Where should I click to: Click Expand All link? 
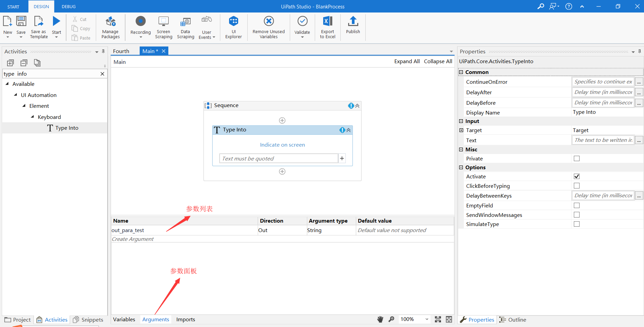click(407, 61)
